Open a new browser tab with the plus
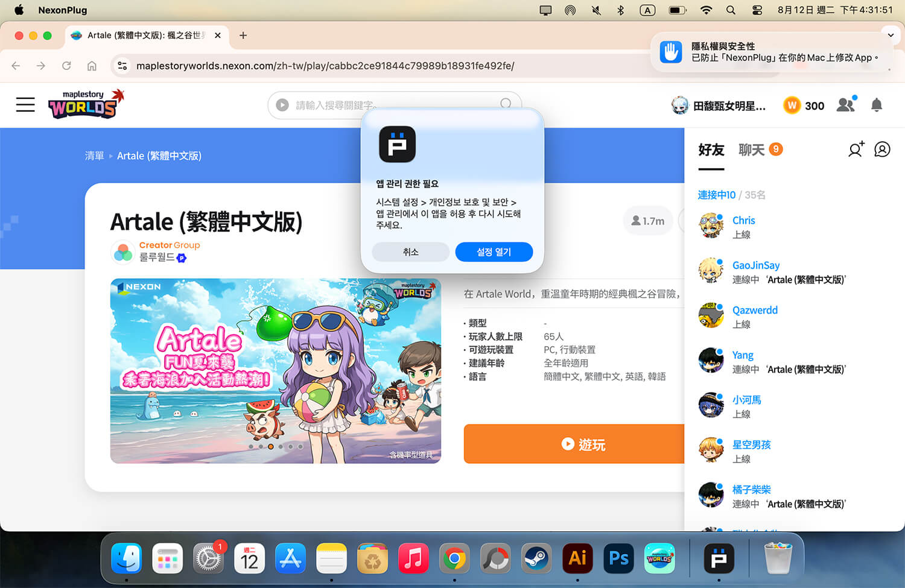Screen dimensions: 905x588 [243, 36]
